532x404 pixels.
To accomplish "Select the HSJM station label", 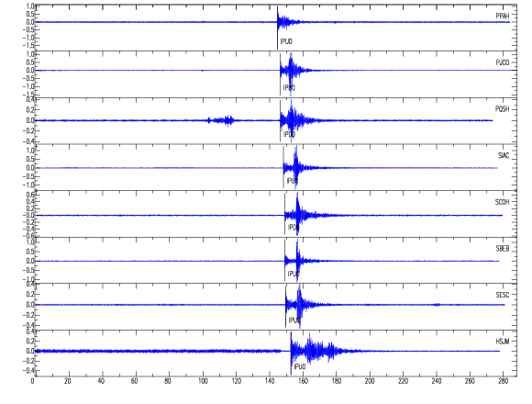I will [503, 342].
